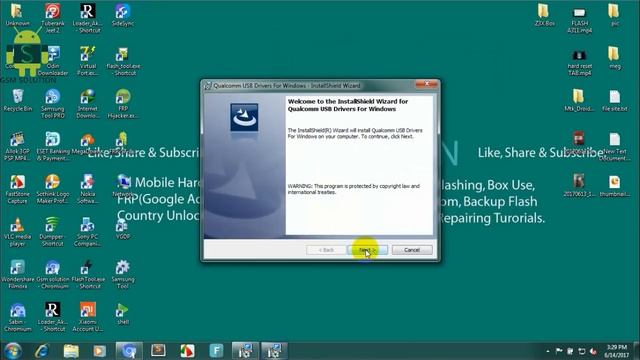Select the shell desktop icon
The width and height of the screenshot is (640, 360).
[x=123, y=314]
